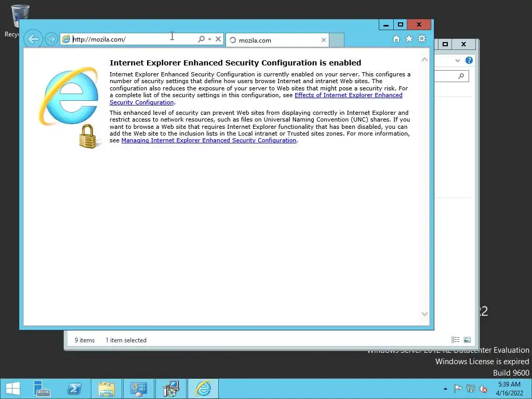Open the Windows Start button

click(x=13, y=389)
